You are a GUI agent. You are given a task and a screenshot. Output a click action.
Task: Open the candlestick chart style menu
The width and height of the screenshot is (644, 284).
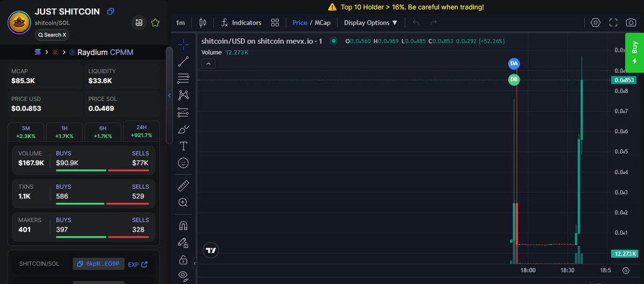[203, 23]
